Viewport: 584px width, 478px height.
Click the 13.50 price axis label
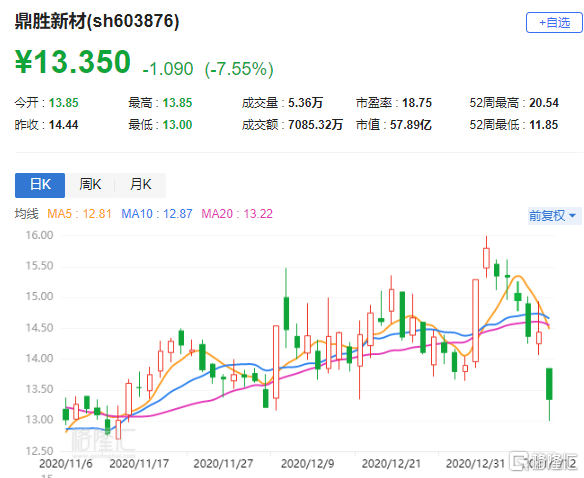39,390
